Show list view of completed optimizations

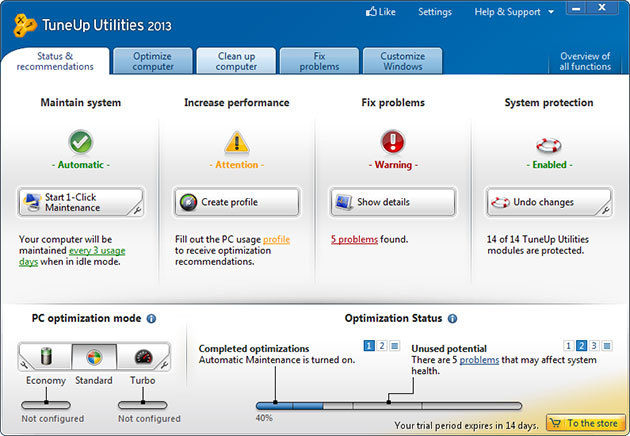(395, 345)
